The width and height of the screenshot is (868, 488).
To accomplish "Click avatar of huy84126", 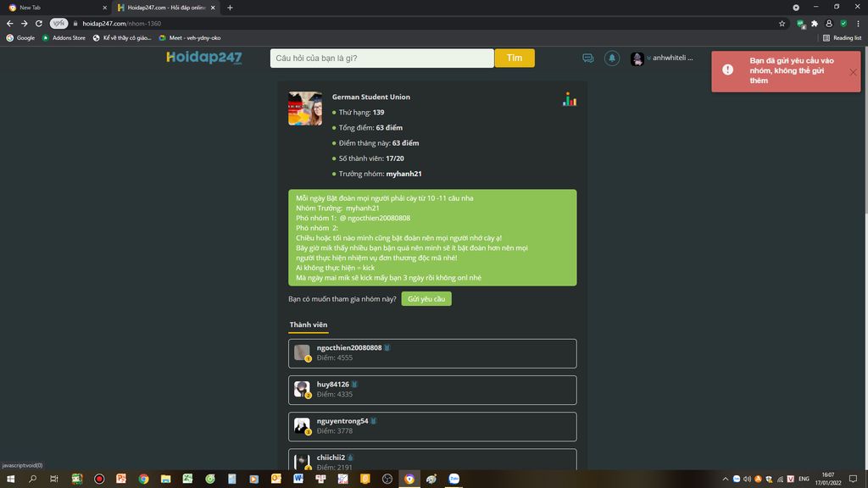I will [x=302, y=388].
